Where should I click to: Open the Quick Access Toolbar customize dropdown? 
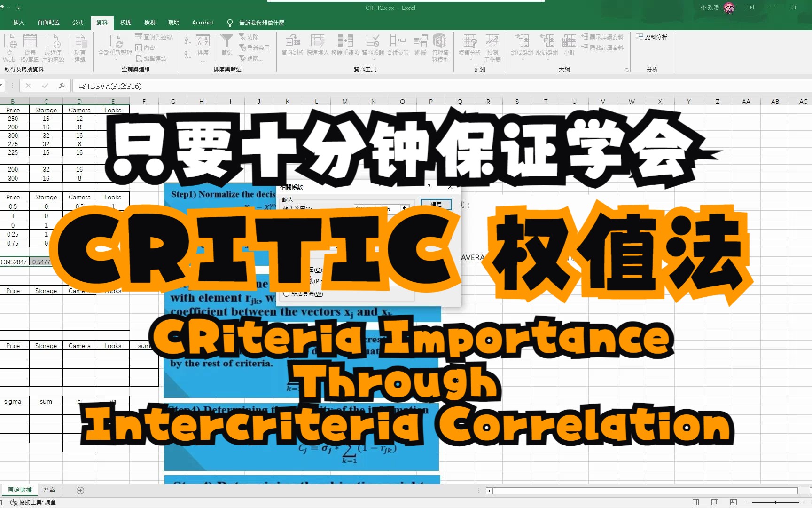click(x=18, y=8)
